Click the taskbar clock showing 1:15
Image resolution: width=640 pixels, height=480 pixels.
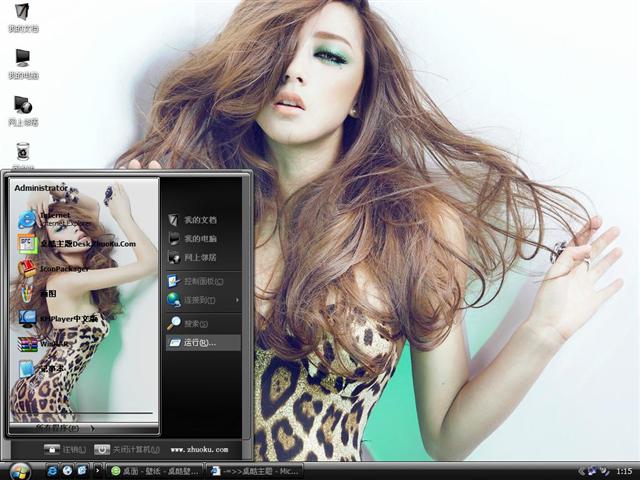coord(624,471)
